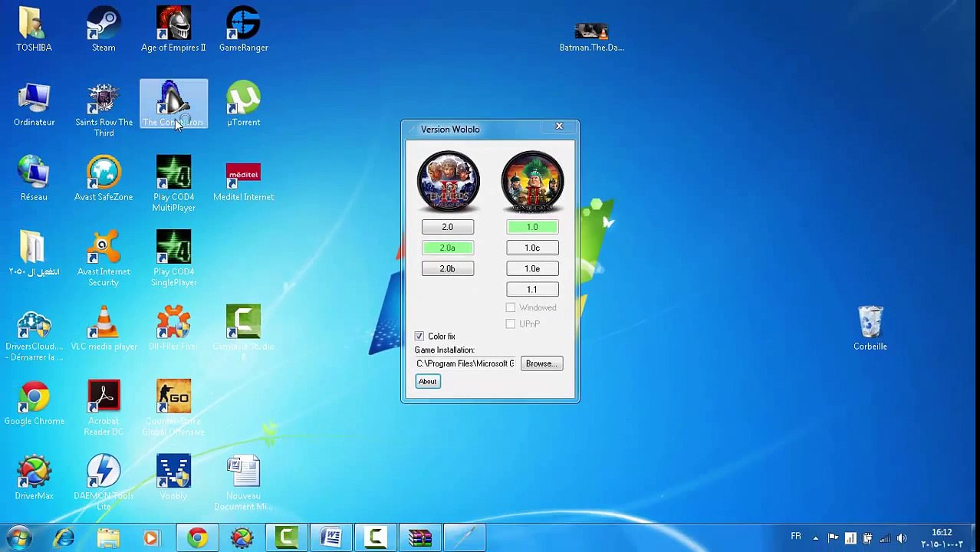
Task: Click the Game Installation path field
Action: (x=465, y=363)
